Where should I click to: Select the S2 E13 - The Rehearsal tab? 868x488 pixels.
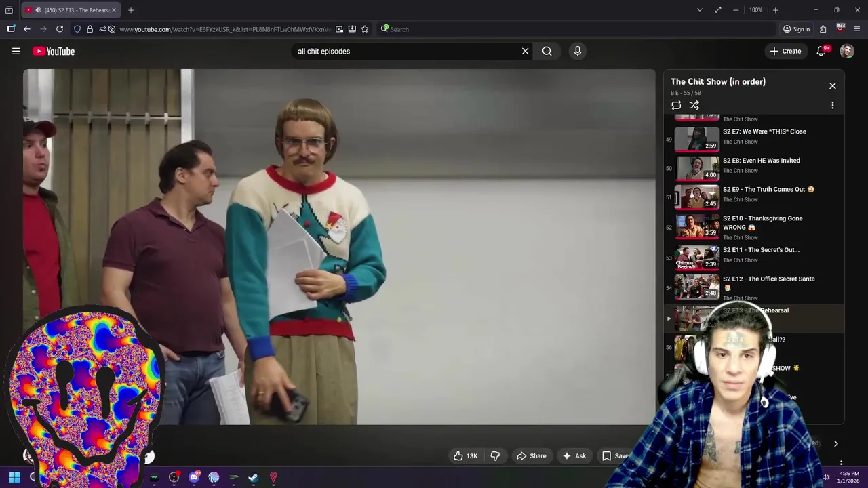pyautogui.click(x=71, y=10)
